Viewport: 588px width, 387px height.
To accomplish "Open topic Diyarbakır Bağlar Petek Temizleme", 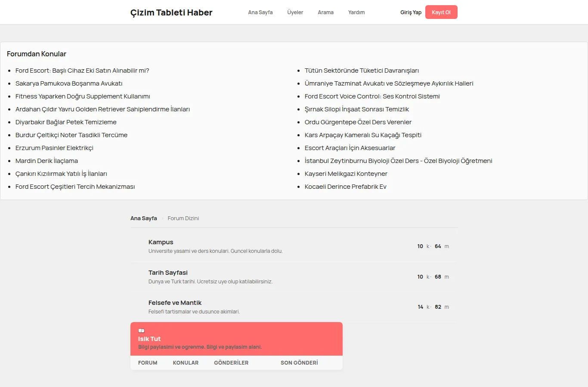I will tap(66, 122).
